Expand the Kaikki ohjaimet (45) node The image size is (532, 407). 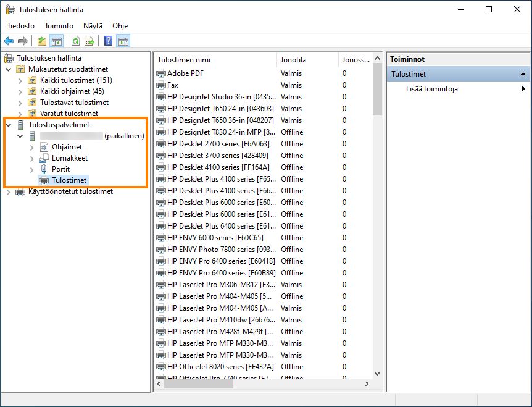coord(20,92)
